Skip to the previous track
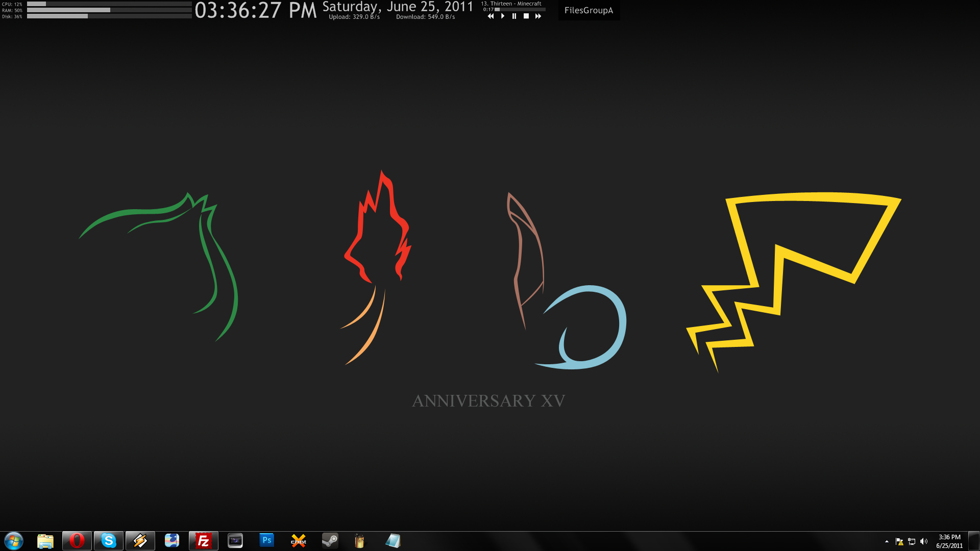The height and width of the screenshot is (551, 980). [491, 16]
